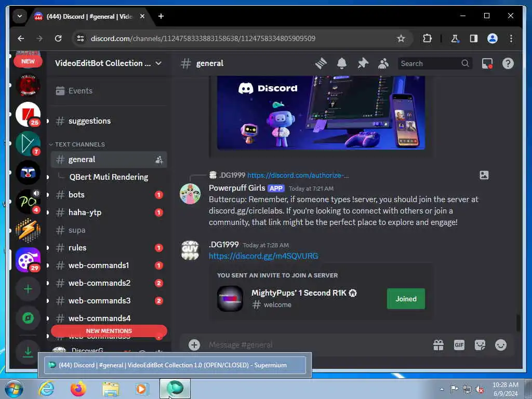The width and height of the screenshot is (532, 399).
Task: Click the NEW MENTIONS red pill
Action: click(x=109, y=331)
